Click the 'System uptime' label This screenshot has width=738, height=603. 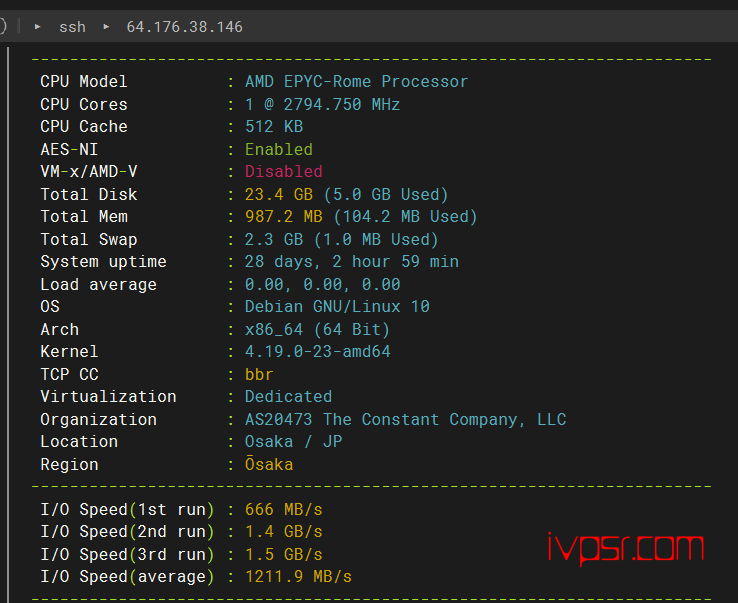104,262
